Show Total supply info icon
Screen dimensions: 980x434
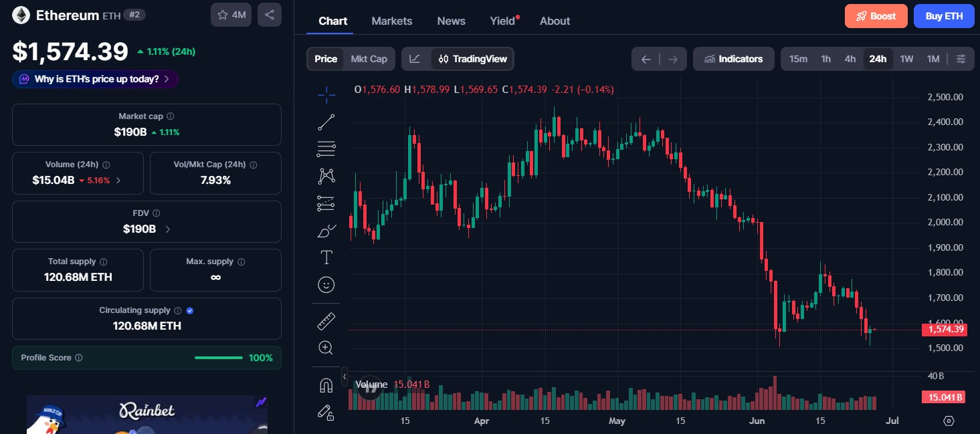click(x=104, y=262)
